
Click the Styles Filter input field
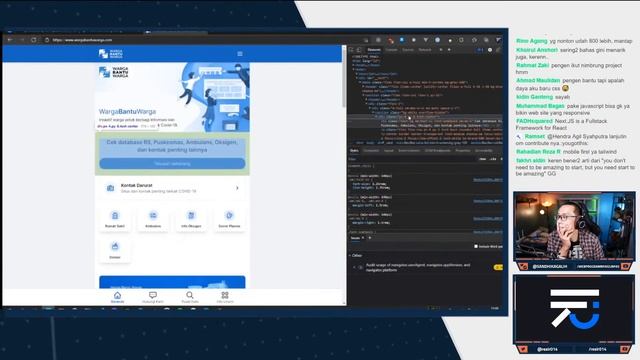[x=412, y=159]
